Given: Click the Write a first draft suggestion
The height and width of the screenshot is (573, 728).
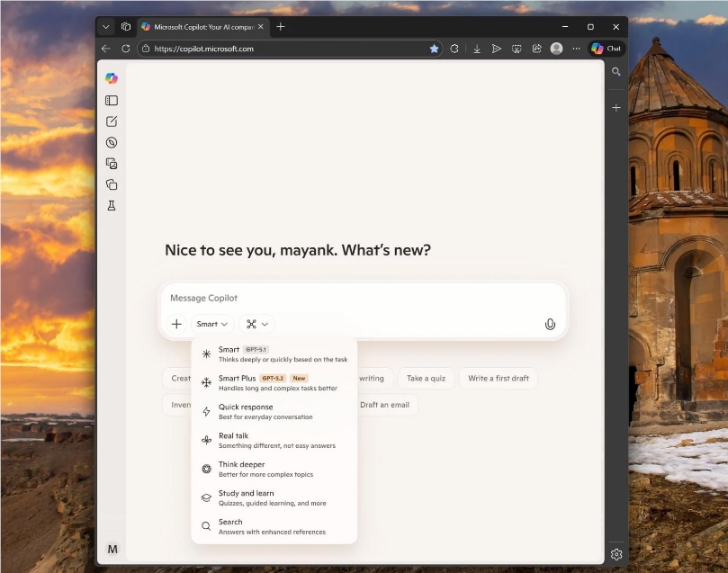Looking at the screenshot, I should click(x=499, y=378).
